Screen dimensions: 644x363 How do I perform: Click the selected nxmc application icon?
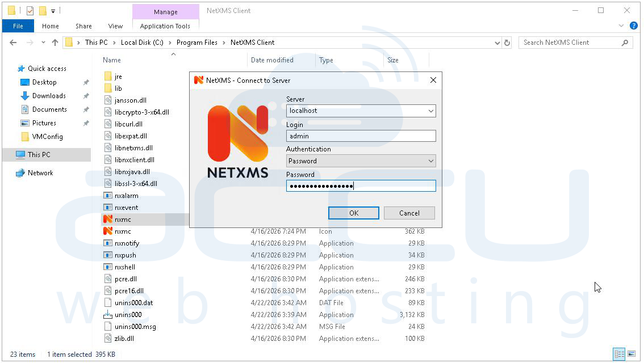click(x=107, y=220)
